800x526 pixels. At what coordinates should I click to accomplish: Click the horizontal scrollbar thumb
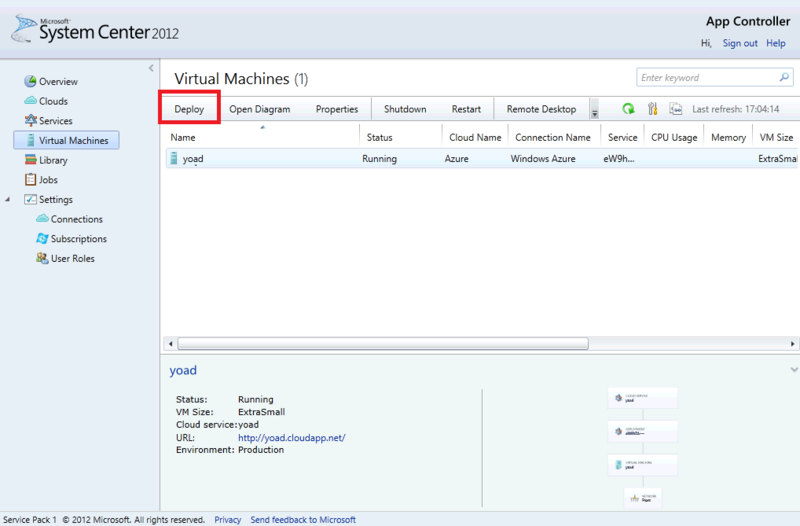tap(383, 343)
